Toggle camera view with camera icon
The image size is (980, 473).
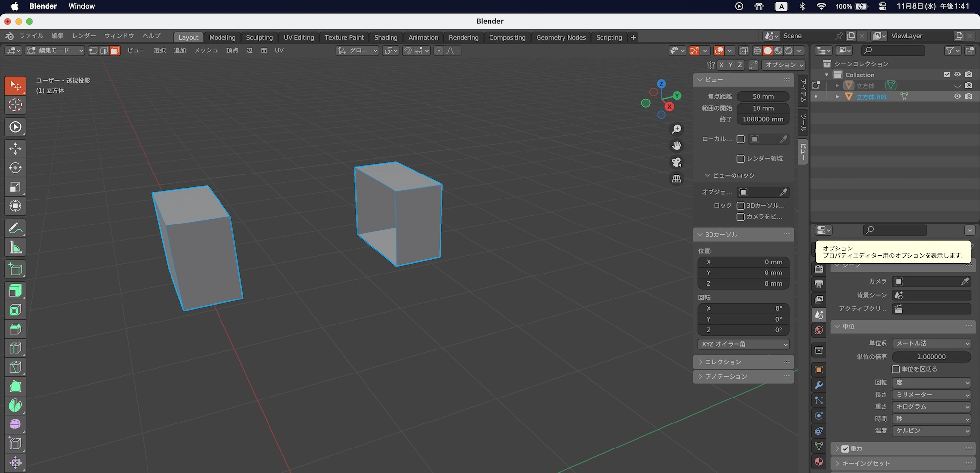[x=676, y=162]
